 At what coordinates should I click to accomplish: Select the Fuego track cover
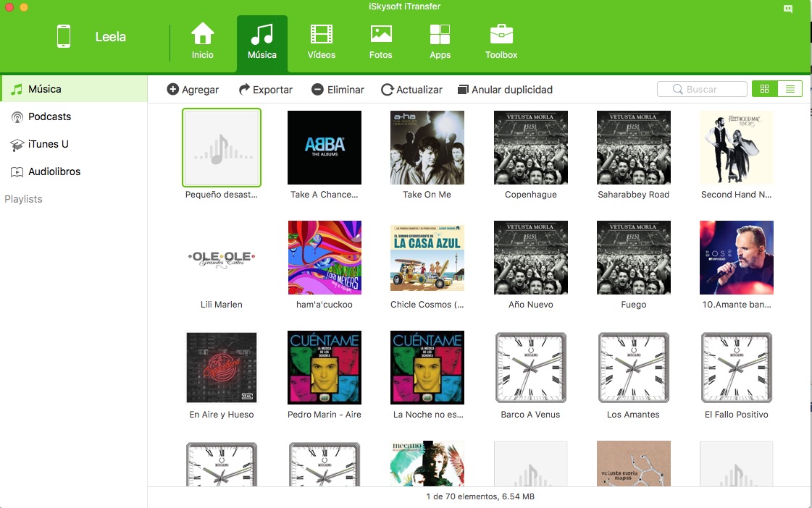click(633, 258)
